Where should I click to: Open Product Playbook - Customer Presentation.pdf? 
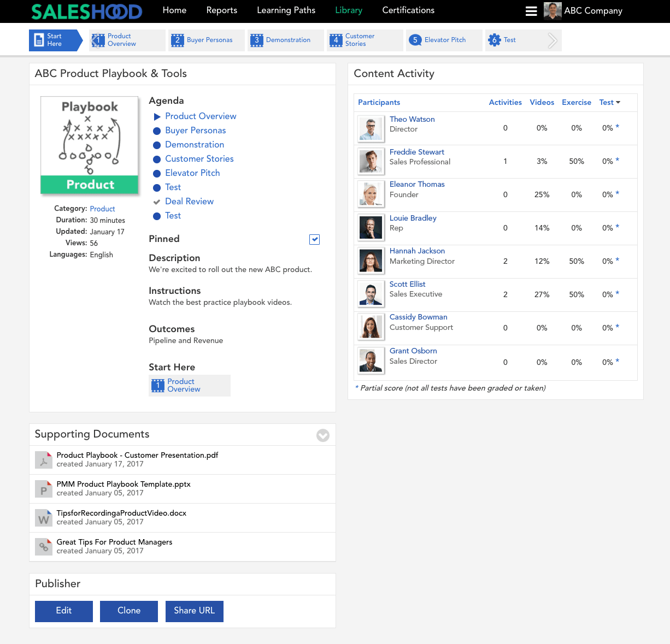click(x=137, y=455)
